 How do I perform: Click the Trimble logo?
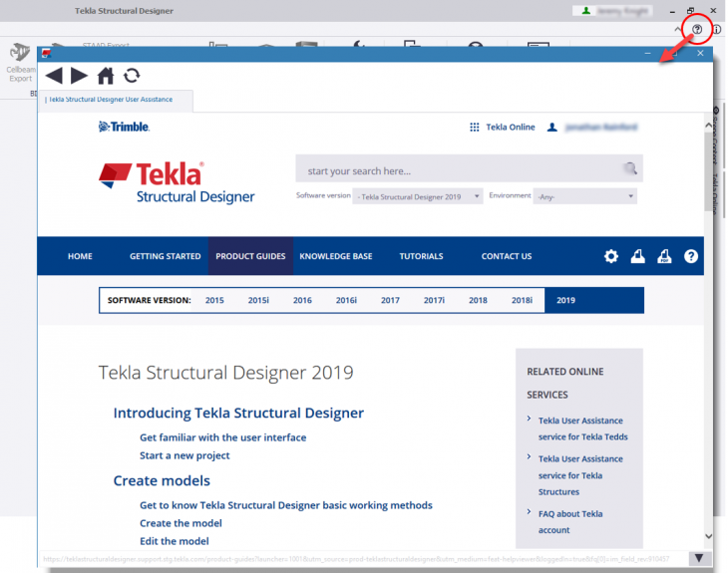point(124,127)
